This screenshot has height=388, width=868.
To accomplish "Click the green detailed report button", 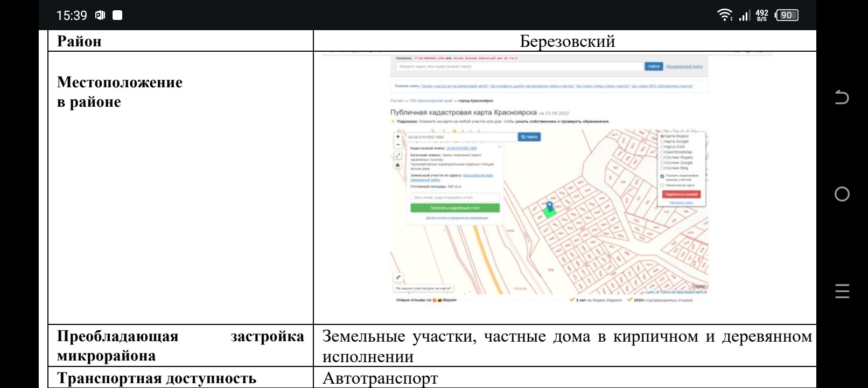I will coord(455,208).
